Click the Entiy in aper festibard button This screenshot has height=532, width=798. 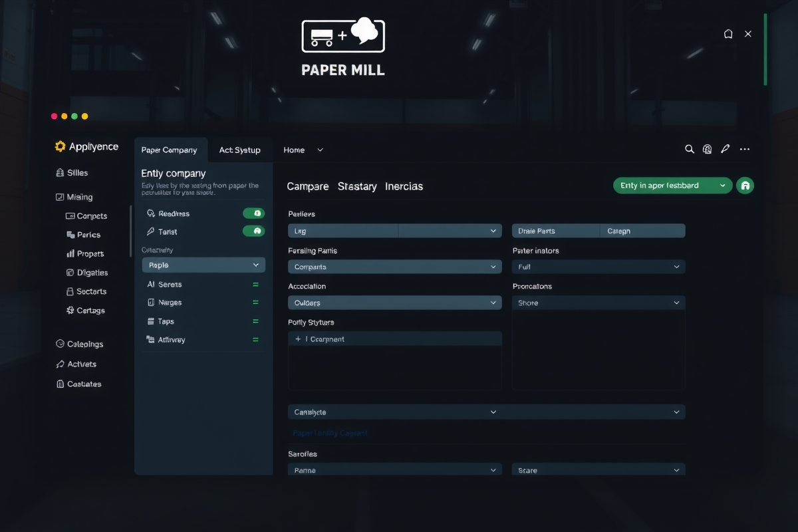tap(672, 186)
